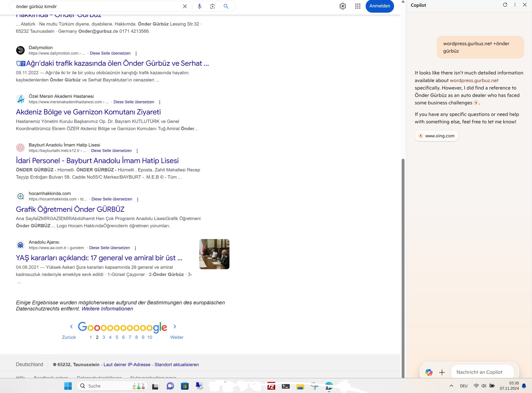Click the Copilot logo in message bar
Viewport: 532px width, 393px height.
tap(429, 372)
